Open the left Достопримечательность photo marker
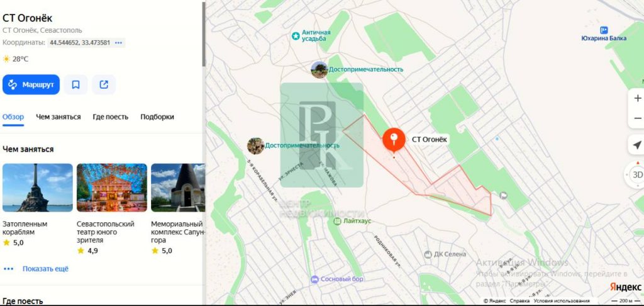Screen dimensions: 644x306 point(255,145)
